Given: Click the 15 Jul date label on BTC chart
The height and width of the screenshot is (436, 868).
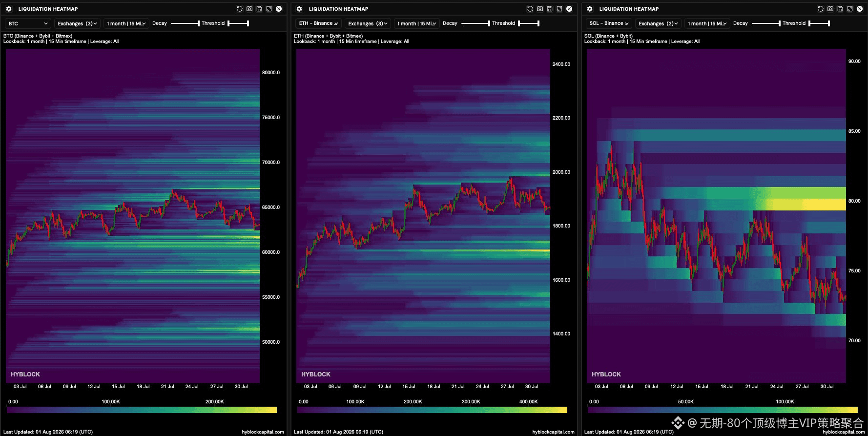Looking at the screenshot, I should coord(118,387).
